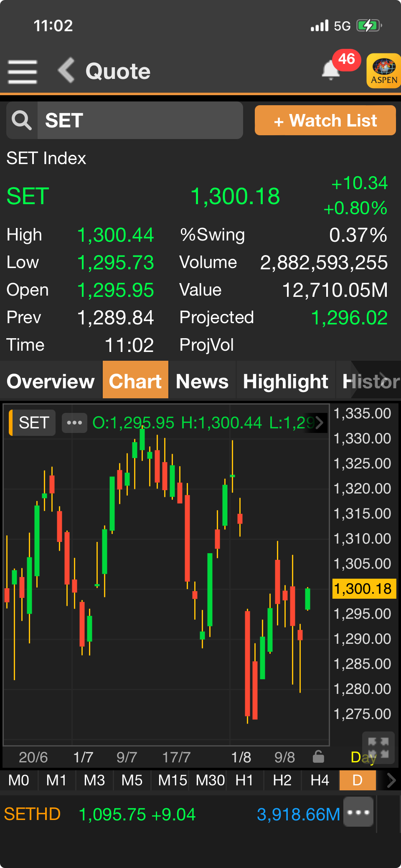The image size is (401, 868).
Task: Tap the 1/8 date label on chart
Action: coord(241,757)
